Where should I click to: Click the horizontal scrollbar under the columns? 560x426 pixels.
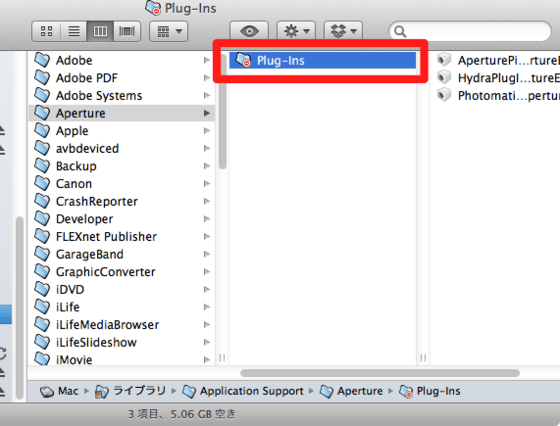coord(380,373)
